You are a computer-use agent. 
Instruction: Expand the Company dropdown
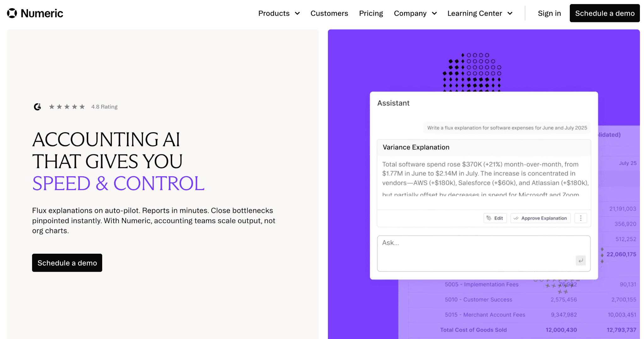[415, 13]
